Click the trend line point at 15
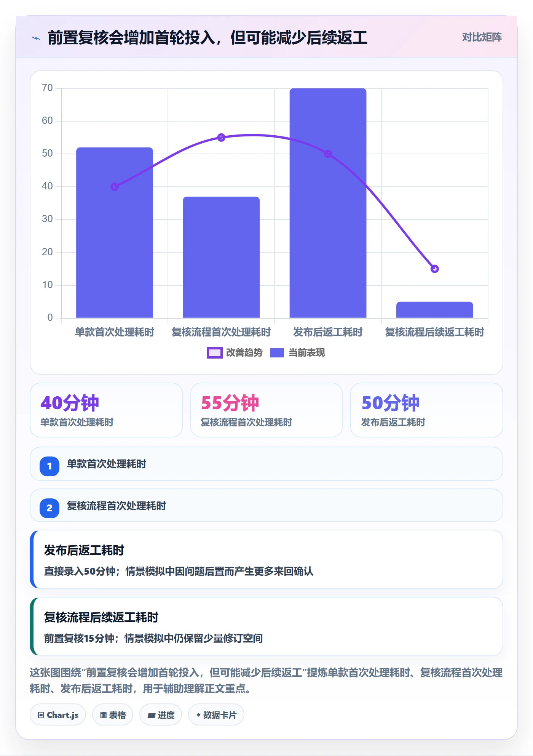The width and height of the screenshot is (533, 756). point(434,269)
